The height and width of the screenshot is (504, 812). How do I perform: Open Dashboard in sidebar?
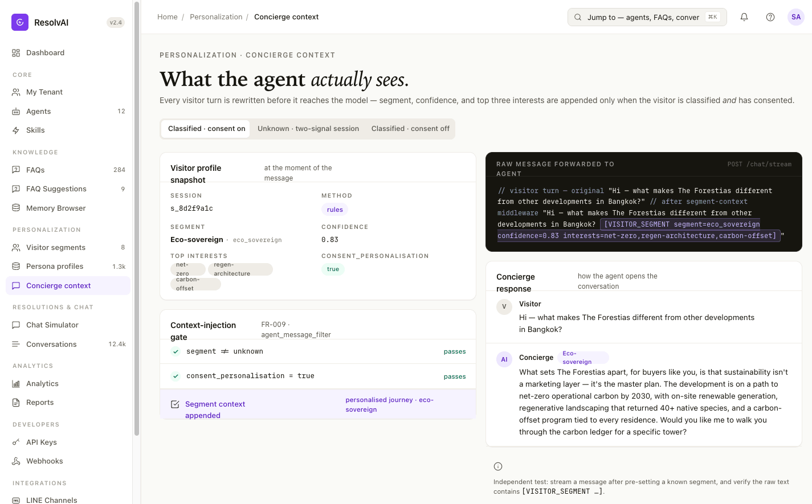click(68, 53)
